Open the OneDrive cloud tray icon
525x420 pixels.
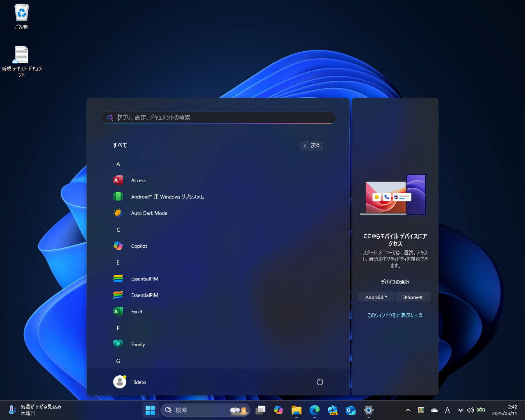click(x=434, y=410)
